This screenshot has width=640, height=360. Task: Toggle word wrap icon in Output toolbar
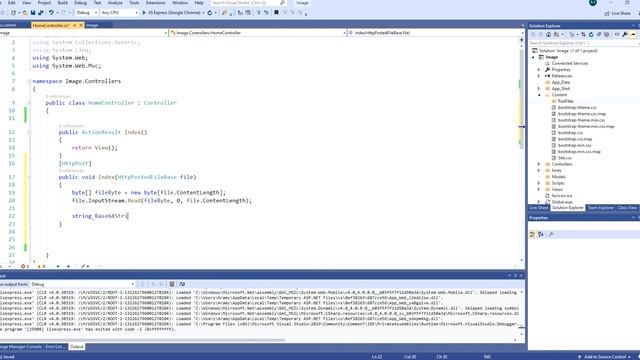pos(182,284)
